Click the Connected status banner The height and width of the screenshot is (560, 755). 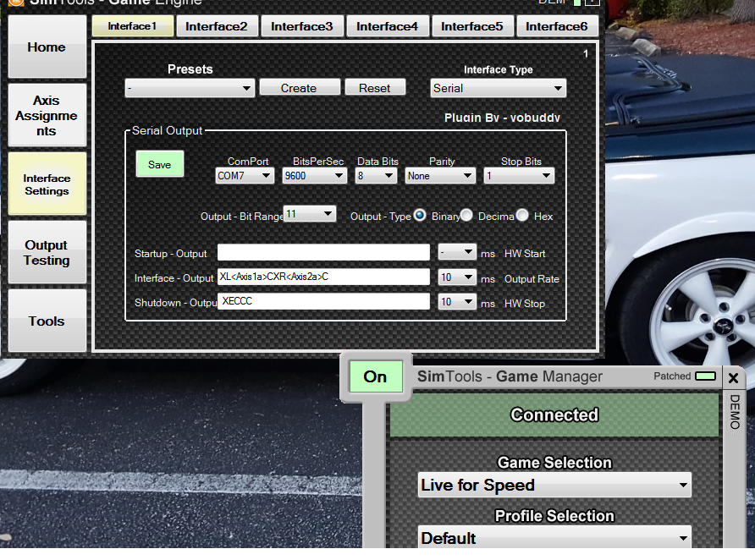pyautogui.click(x=554, y=415)
